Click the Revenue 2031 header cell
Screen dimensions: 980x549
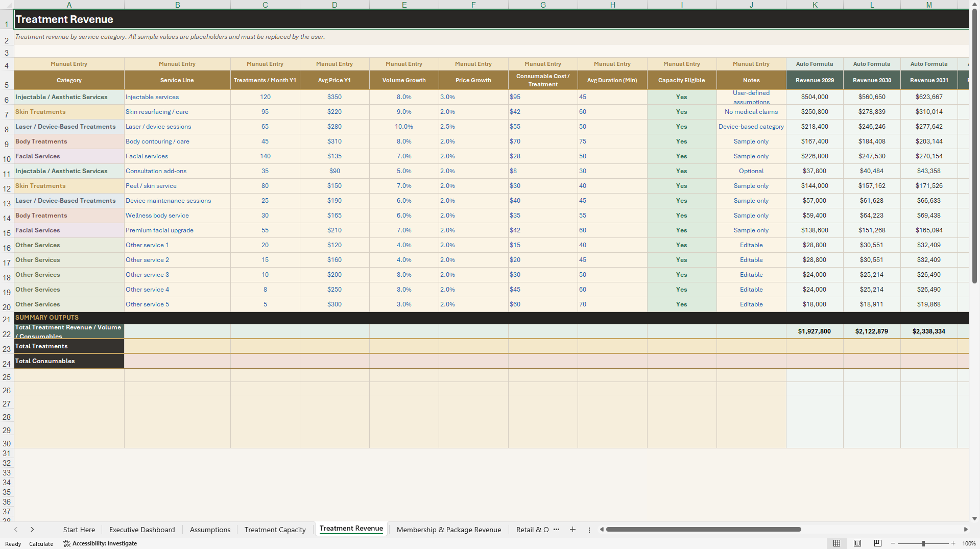pyautogui.click(x=929, y=80)
